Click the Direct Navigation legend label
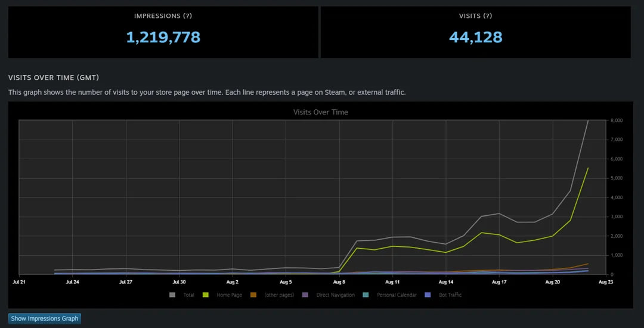The image size is (644, 328). point(336,295)
